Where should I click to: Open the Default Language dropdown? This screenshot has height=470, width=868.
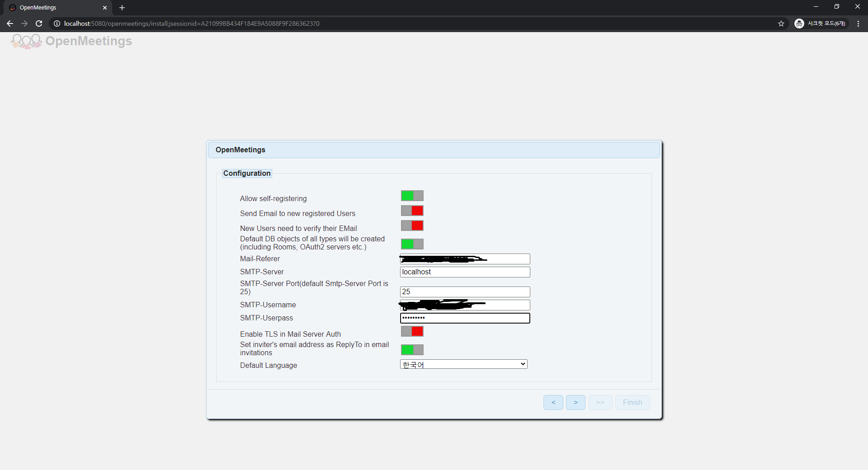(464, 364)
